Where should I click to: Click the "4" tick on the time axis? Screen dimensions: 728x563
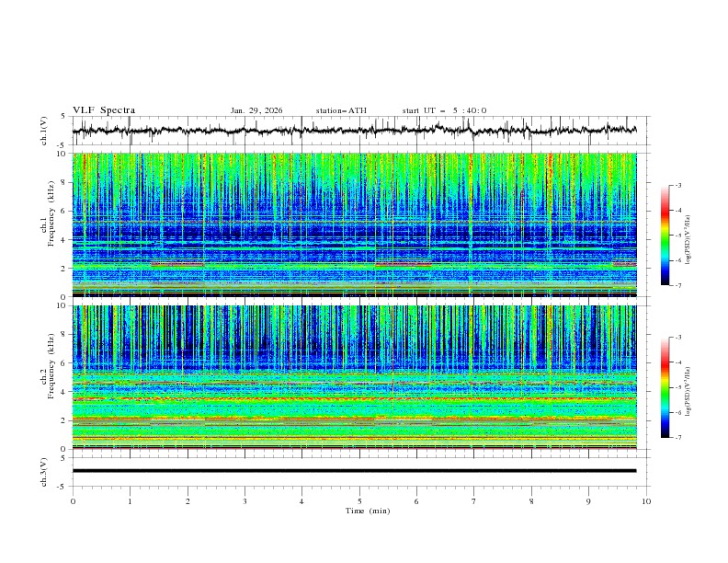301,501
